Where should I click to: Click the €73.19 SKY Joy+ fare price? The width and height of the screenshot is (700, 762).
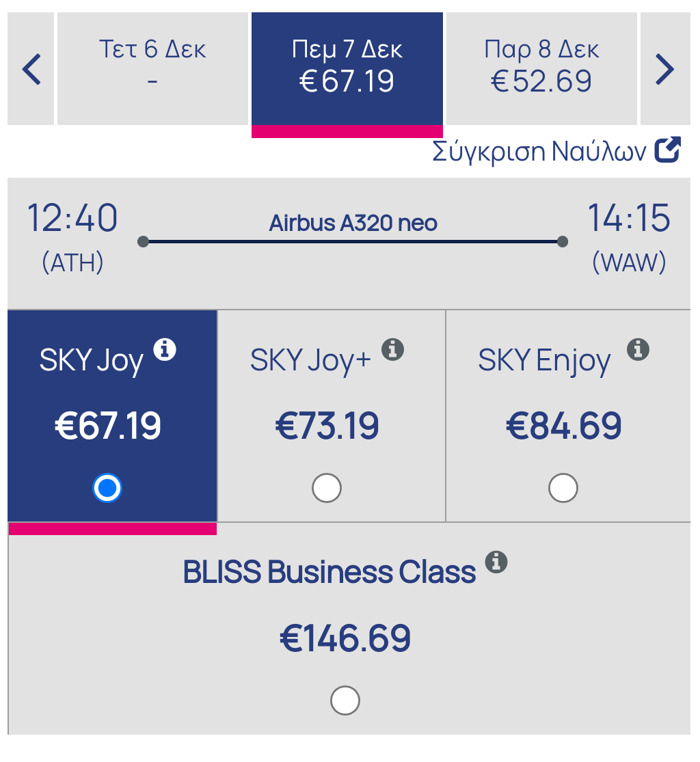click(327, 426)
